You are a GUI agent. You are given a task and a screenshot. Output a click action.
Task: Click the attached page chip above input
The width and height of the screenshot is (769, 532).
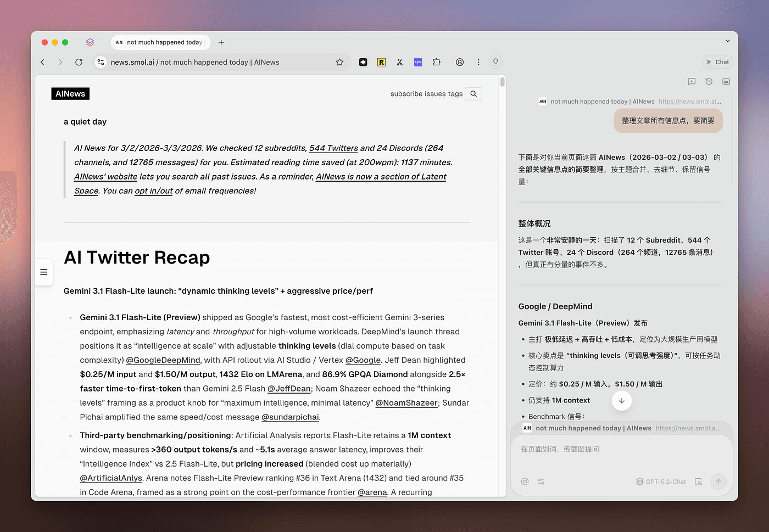click(621, 428)
